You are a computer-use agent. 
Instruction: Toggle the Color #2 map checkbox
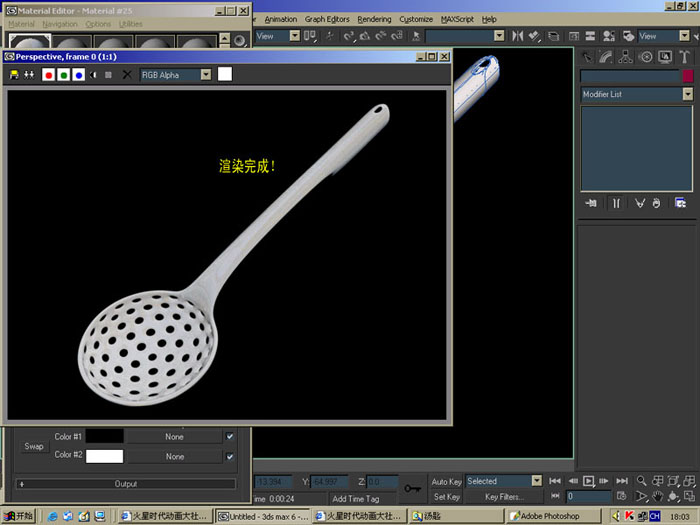[x=229, y=456]
